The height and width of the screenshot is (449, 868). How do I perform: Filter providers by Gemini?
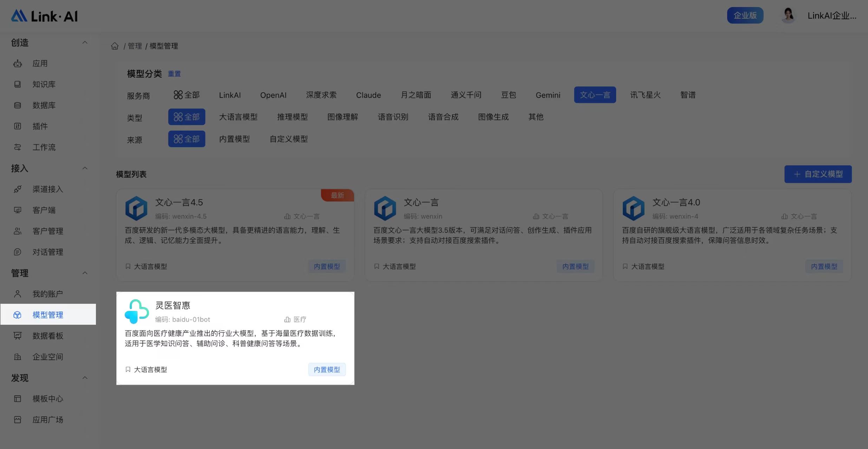coord(548,95)
